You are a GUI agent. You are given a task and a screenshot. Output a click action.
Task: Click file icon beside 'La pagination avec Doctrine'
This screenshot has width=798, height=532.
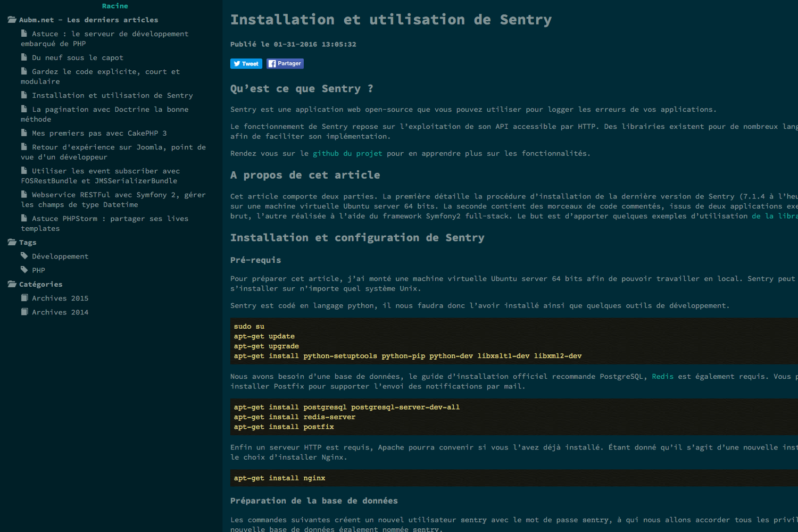tap(24, 109)
